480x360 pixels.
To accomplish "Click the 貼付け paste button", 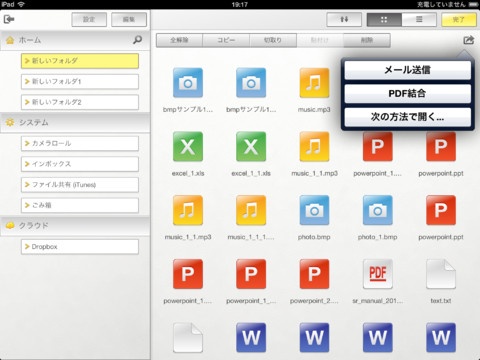I will pos(320,40).
